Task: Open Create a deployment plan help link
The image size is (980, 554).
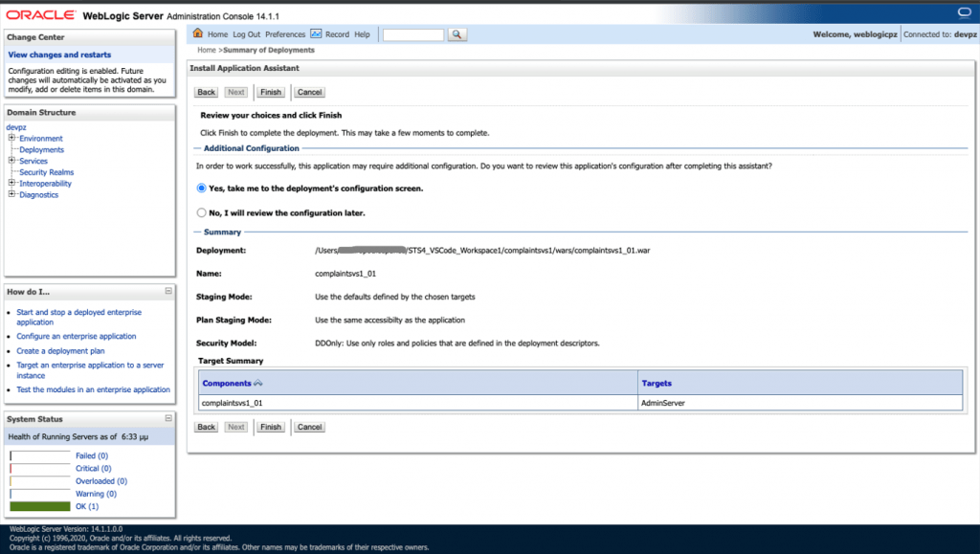Action: (x=60, y=351)
